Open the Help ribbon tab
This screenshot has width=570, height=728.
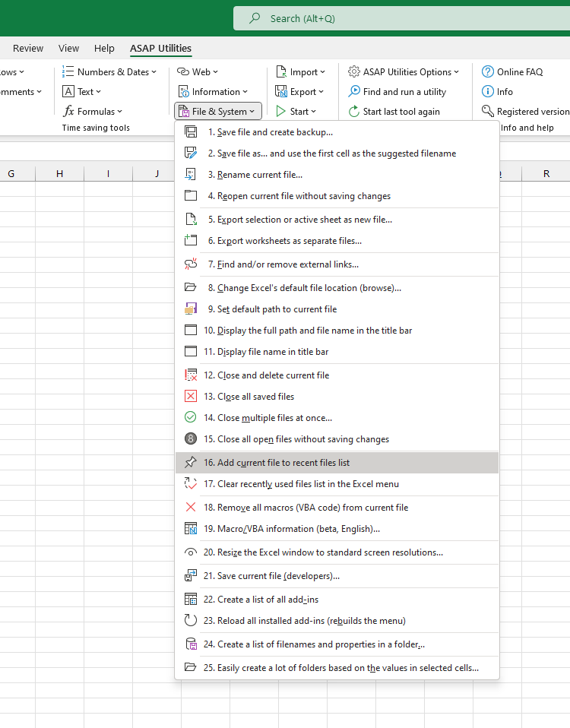tap(104, 49)
